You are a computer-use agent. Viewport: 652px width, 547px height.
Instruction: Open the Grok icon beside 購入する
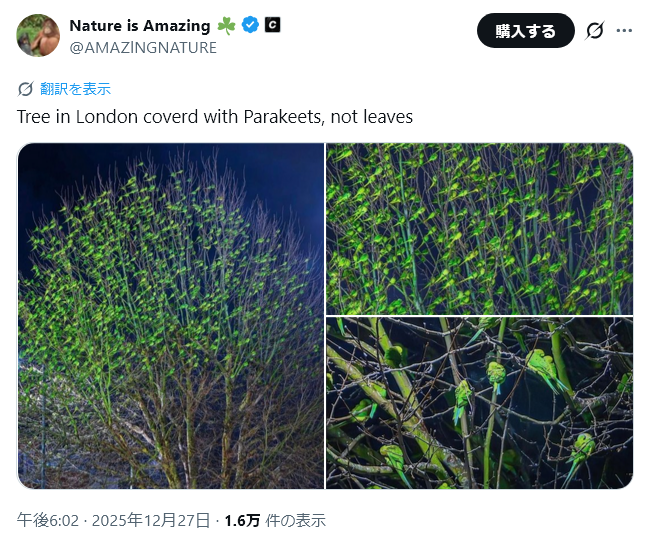595,30
